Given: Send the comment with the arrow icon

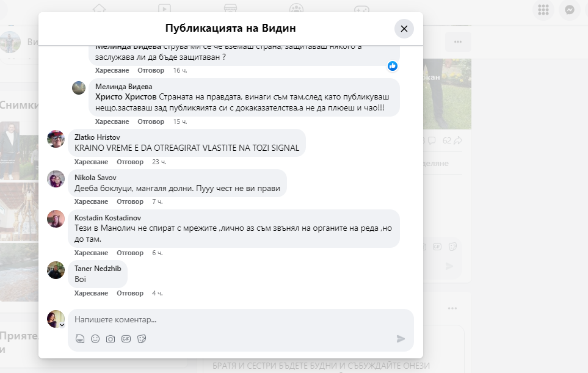Looking at the screenshot, I should 401,339.
